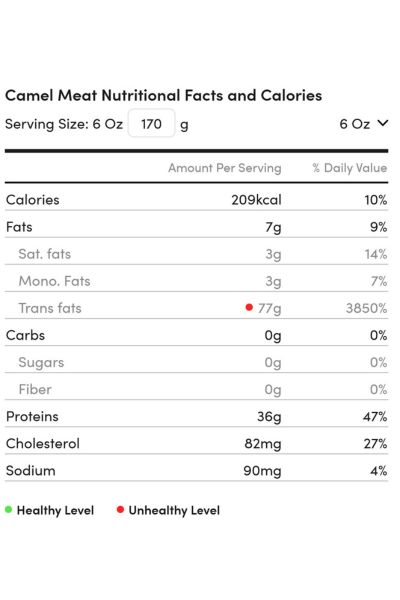Click the Camel Meat Nutritional Facts heading
The image size is (400, 600).
pos(163,95)
